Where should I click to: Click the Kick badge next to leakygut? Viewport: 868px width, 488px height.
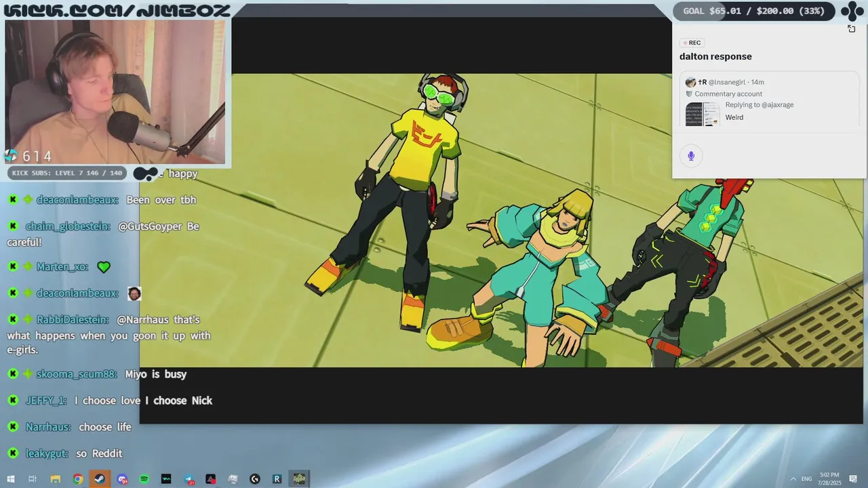pyautogui.click(x=13, y=453)
